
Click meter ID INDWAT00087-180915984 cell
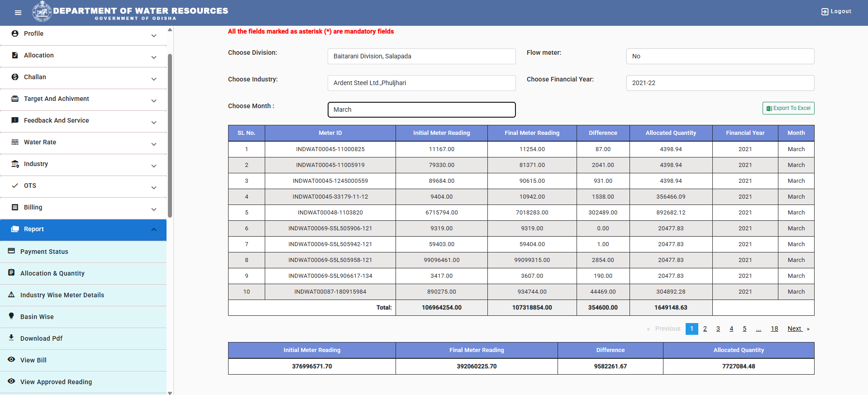click(330, 292)
